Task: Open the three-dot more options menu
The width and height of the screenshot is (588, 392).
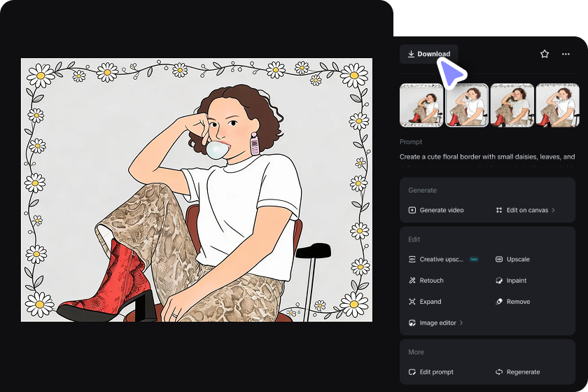Action: point(566,54)
